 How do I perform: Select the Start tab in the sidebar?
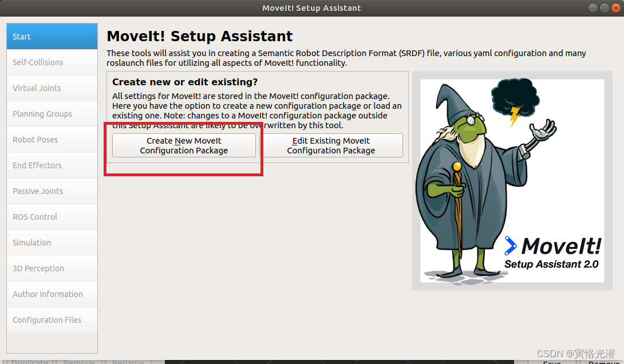(x=52, y=36)
